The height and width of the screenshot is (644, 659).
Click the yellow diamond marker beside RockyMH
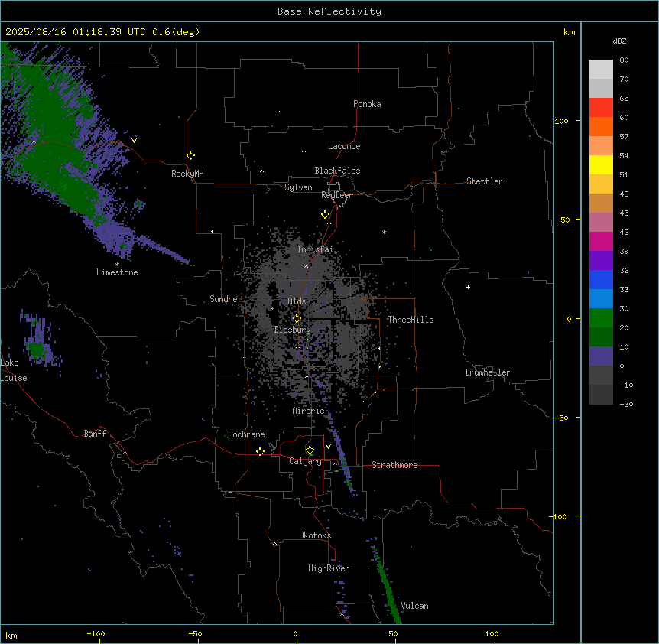(190, 156)
